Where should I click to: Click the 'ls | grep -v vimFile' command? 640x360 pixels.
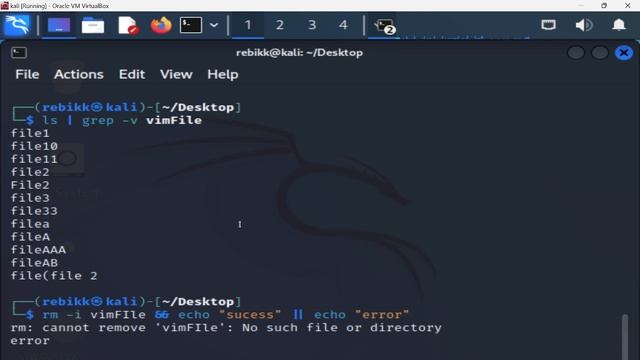(x=122, y=120)
